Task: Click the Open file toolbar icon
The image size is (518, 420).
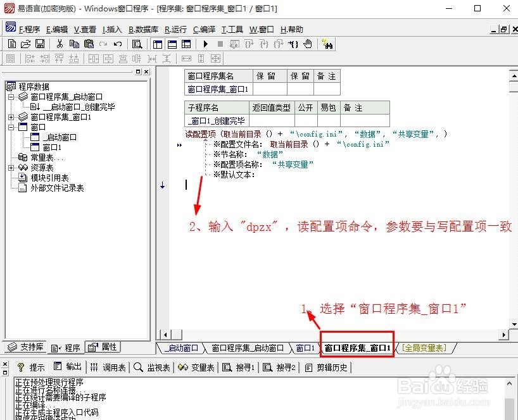Action: pyautogui.click(x=25, y=44)
